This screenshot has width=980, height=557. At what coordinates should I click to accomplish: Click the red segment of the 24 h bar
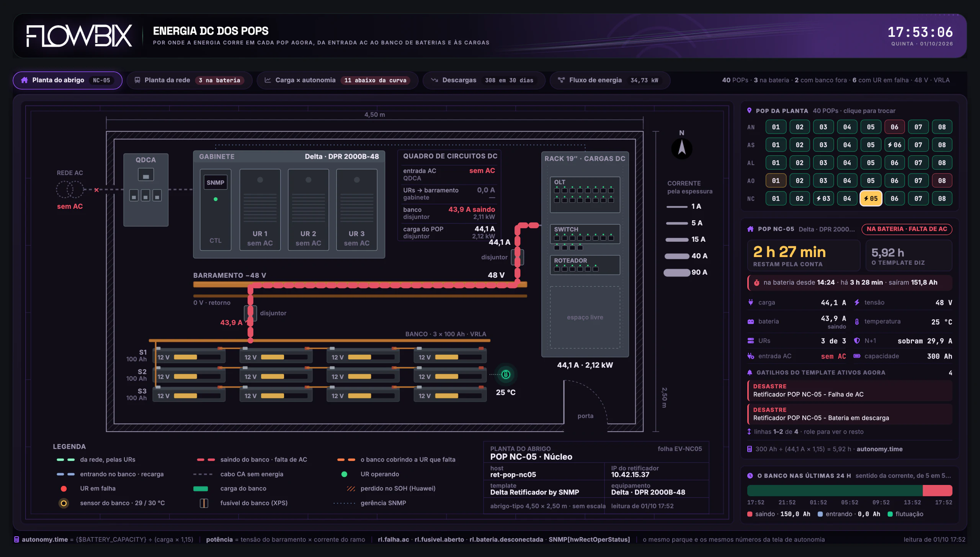tap(938, 490)
